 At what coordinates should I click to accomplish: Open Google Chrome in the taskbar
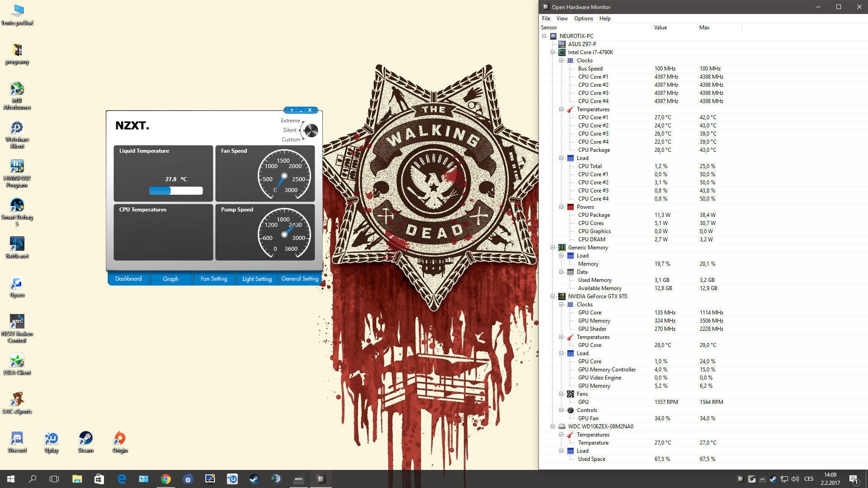(166, 479)
